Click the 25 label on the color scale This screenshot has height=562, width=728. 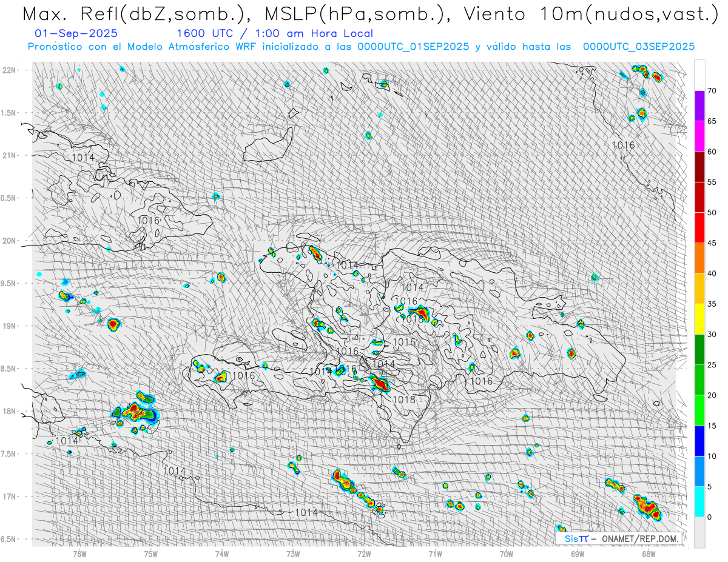pos(712,365)
